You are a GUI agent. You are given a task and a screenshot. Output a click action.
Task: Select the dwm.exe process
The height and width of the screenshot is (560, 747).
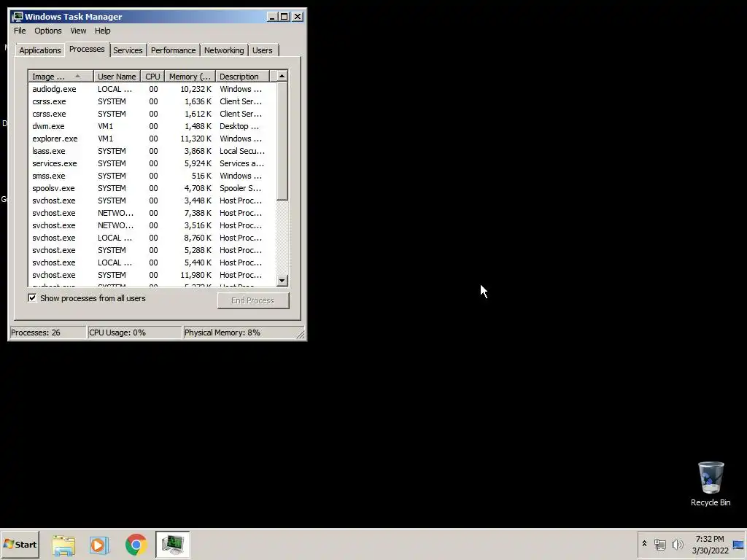[152, 126]
